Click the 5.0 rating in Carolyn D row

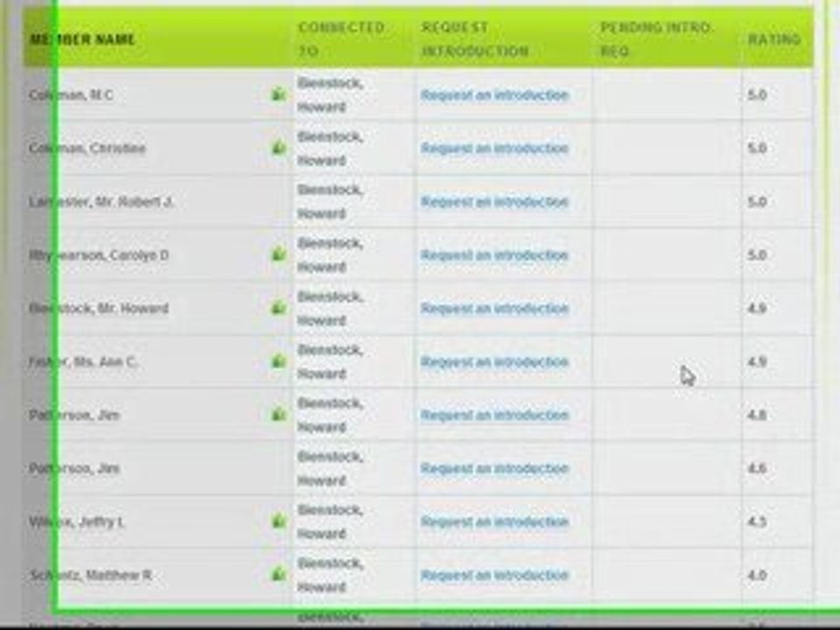(x=757, y=255)
